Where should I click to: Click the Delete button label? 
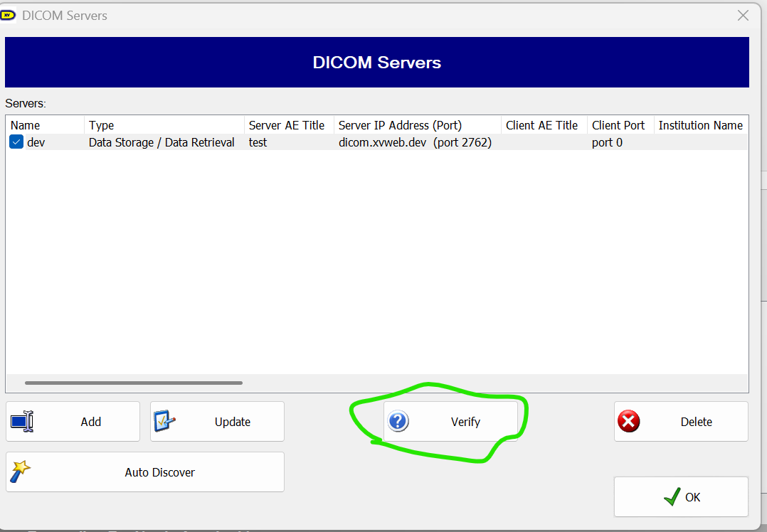click(x=696, y=422)
